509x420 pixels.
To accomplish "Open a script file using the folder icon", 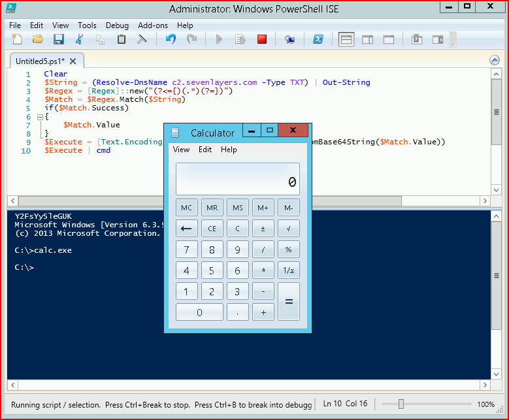I will tap(38, 39).
